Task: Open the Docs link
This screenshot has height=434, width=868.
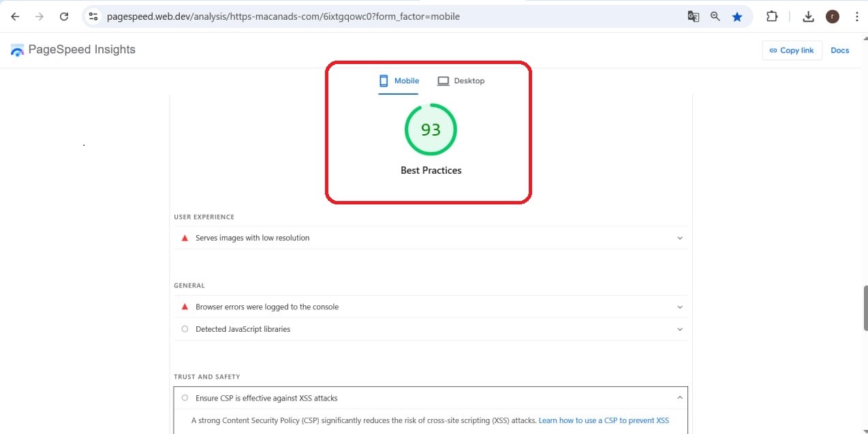Action: (x=839, y=50)
